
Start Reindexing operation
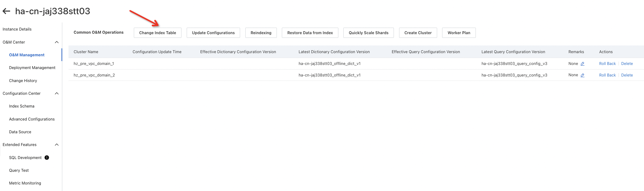point(261,33)
